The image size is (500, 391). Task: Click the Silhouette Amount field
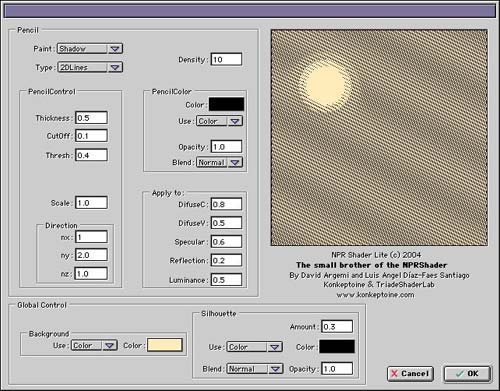[x=337, y=326]
